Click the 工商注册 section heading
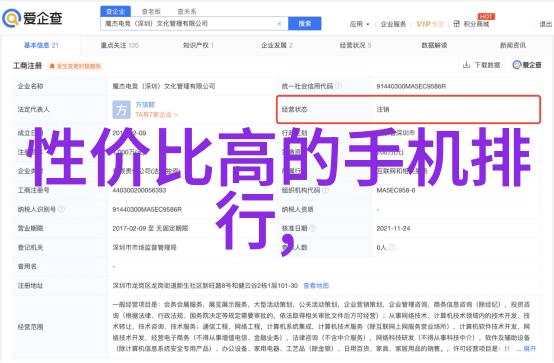 point(28,66)
